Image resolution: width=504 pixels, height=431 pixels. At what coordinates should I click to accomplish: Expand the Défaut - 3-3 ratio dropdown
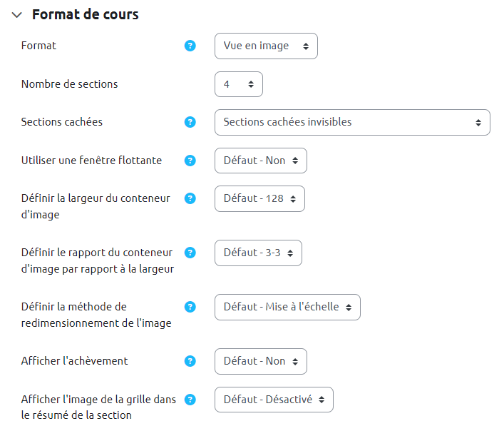pyautogui.click(x=258, y=253)
